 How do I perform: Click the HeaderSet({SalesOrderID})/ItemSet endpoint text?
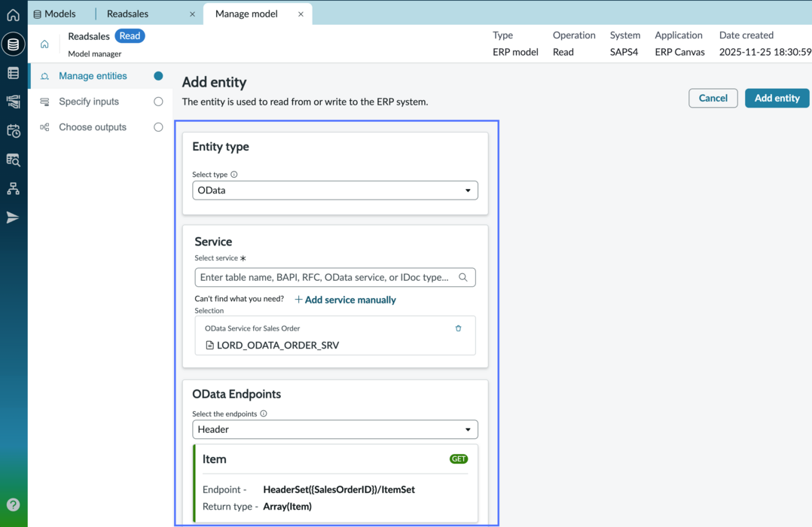(339, 489)
